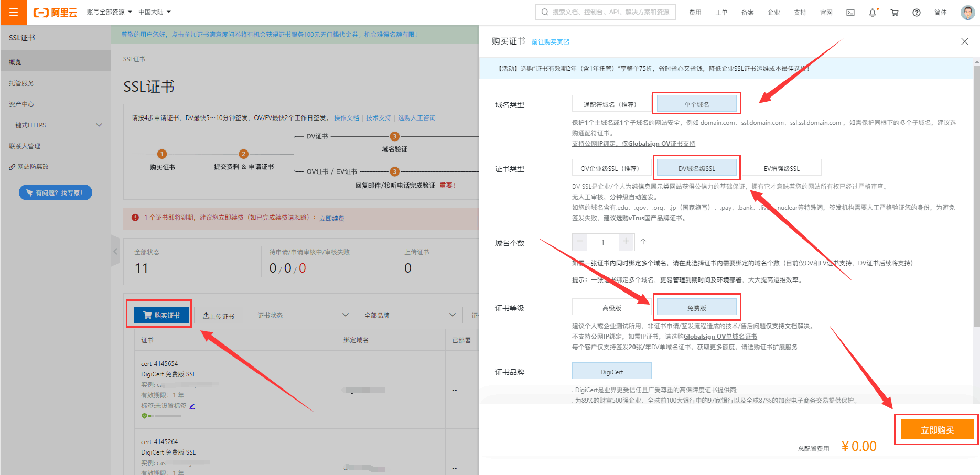Open 备案 in top navigation

(748, 13)
